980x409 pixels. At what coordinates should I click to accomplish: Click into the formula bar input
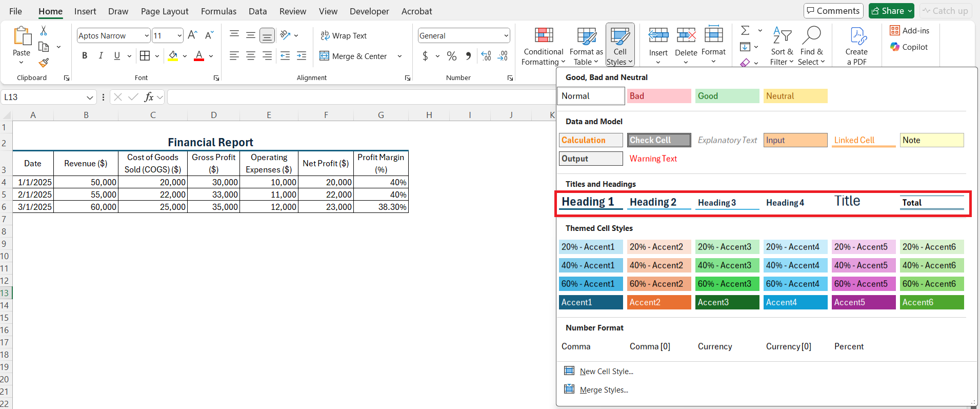(362, 97)
